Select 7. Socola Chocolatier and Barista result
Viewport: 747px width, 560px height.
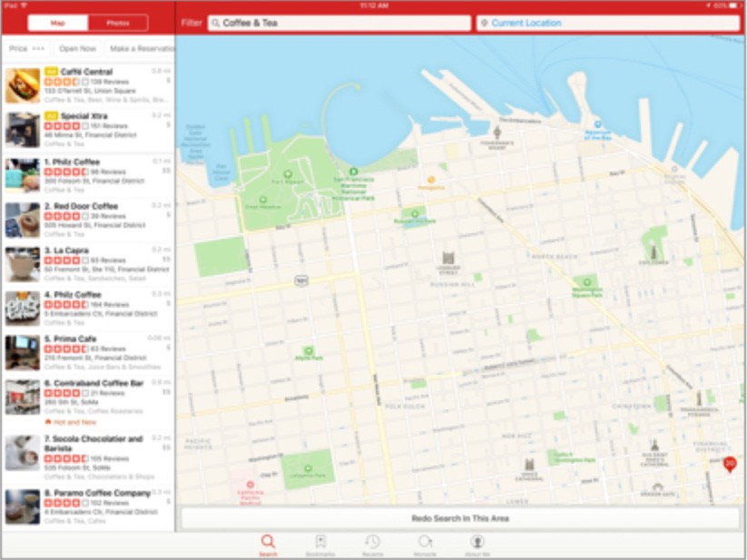pos(88,457)
